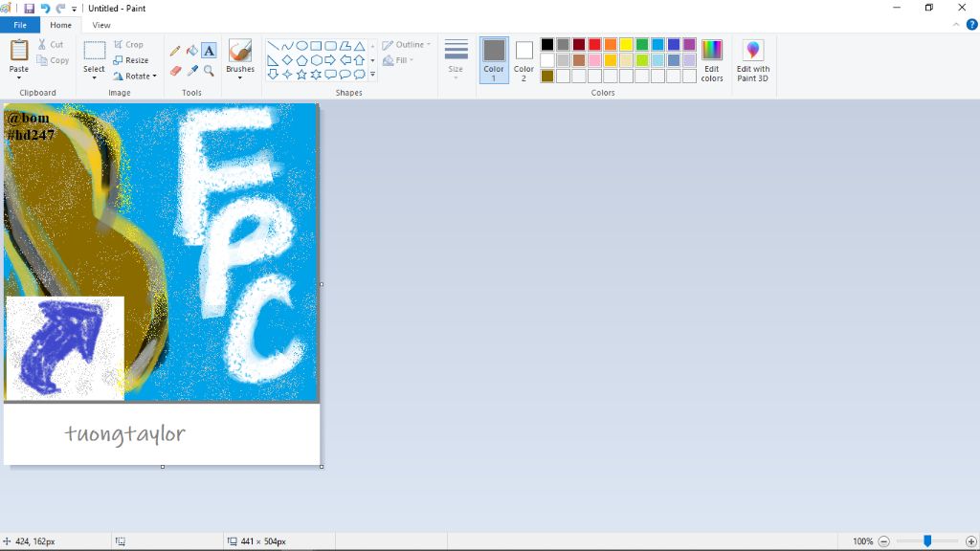
Task: Click the bottom-right canvas resize handle
Action: coord(322,467)
